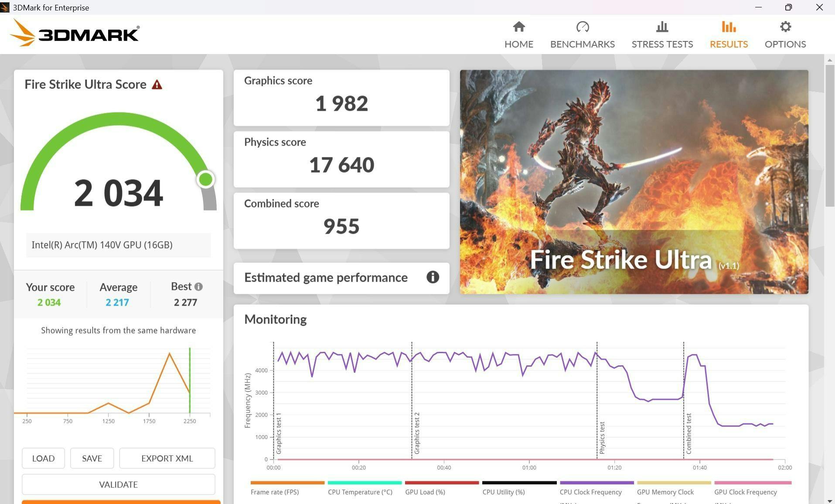Toggle the CPU Clock Frequency purple legend bar

tap(596, 483)
